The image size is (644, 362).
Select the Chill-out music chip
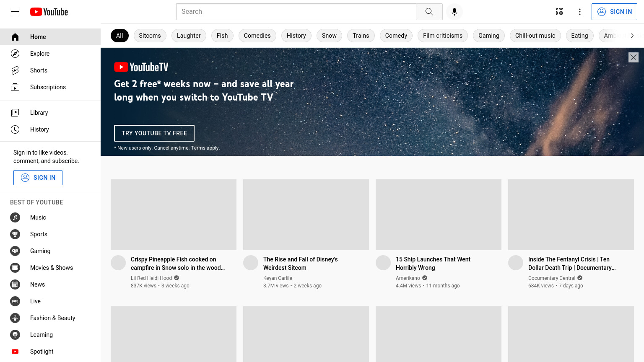click(x=535, y=36)
